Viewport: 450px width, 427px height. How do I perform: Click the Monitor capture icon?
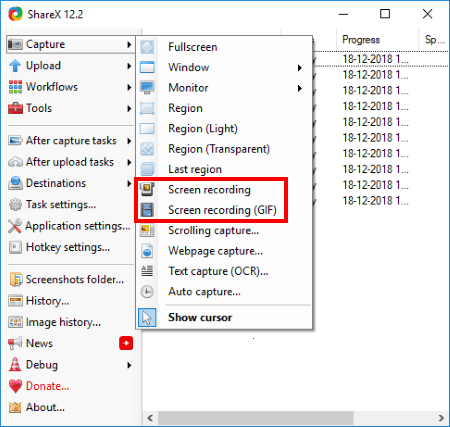[x=147, y=88]
